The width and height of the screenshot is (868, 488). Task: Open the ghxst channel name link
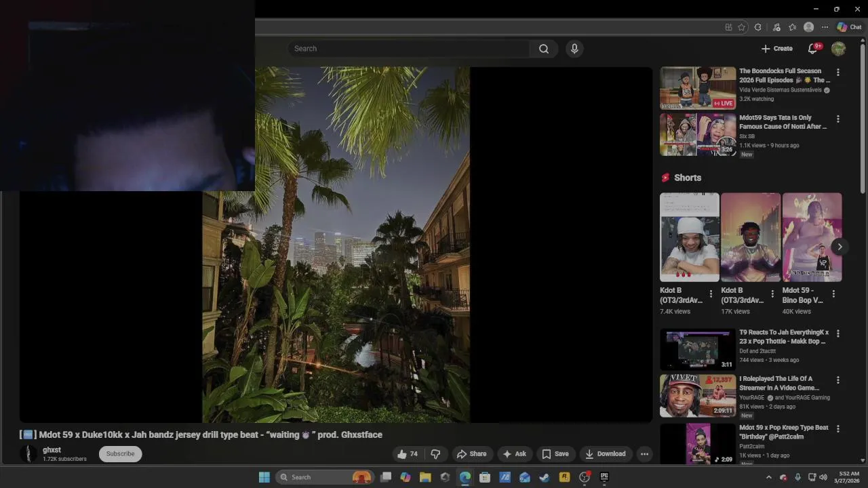pos(52,450)
